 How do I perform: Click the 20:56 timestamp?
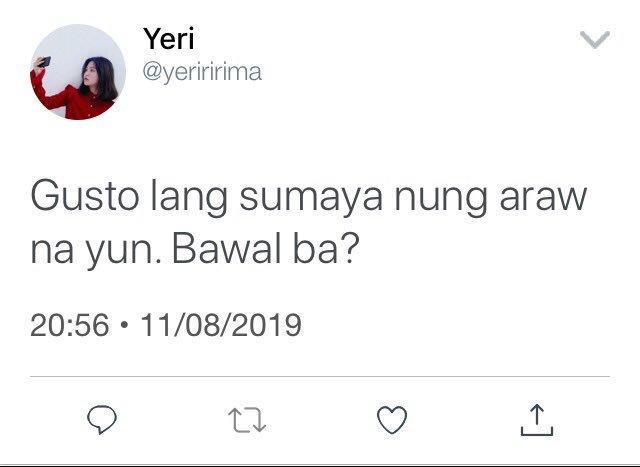[x=70, y=325]
